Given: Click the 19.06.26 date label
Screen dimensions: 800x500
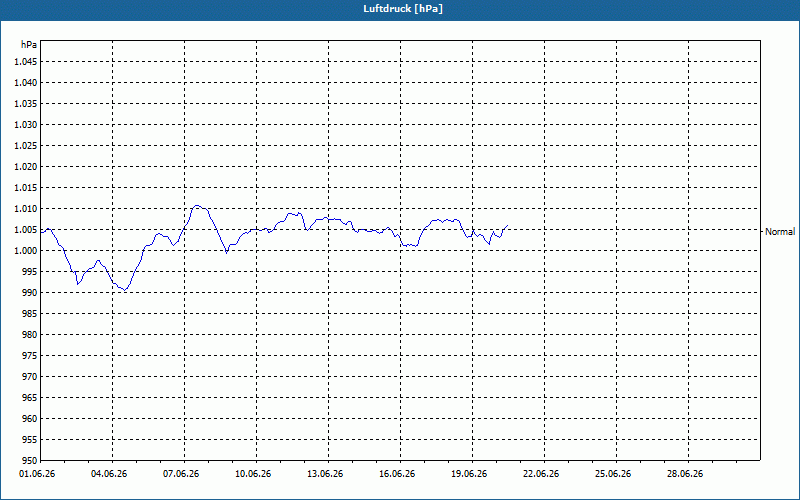Looking at the screenshot, I should (469, 474).
